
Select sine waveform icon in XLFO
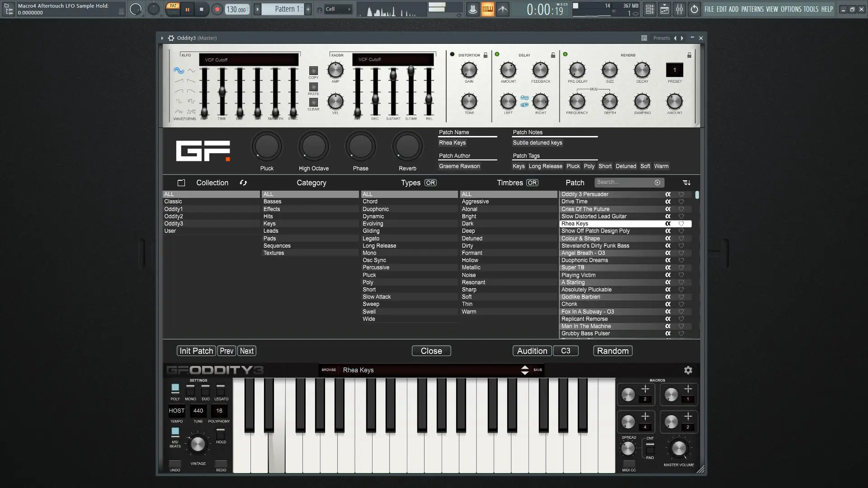point(179,70)
